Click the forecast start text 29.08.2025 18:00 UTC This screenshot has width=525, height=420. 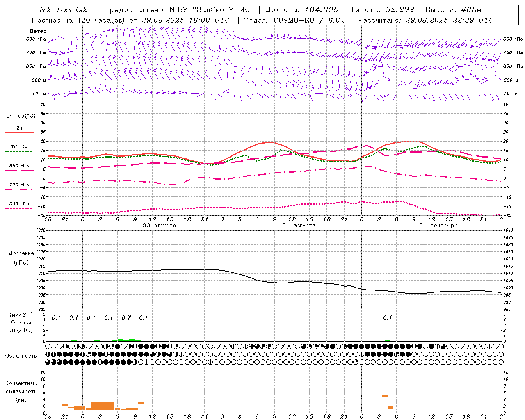click(x=185, y=20)
